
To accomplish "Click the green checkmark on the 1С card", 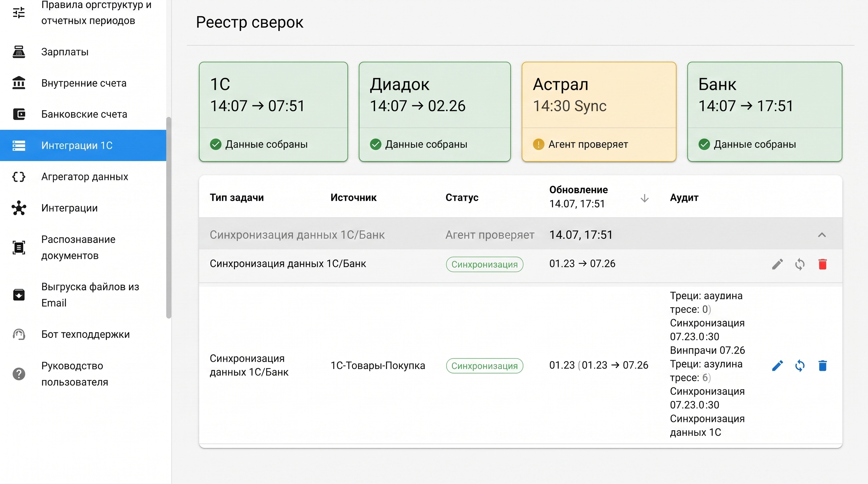I will [216, 144].
